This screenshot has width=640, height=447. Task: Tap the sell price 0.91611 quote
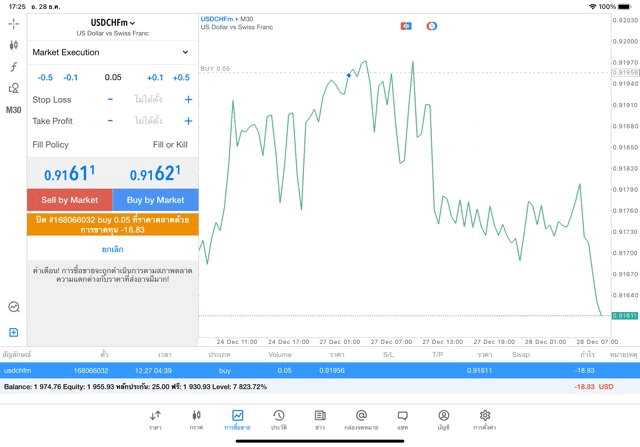[x=70, y=174]
